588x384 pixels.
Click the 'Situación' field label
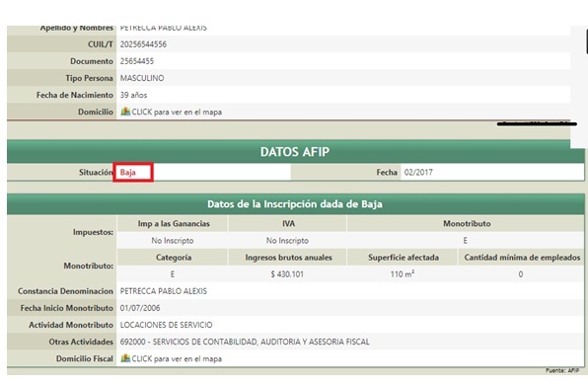pos(96,173)
